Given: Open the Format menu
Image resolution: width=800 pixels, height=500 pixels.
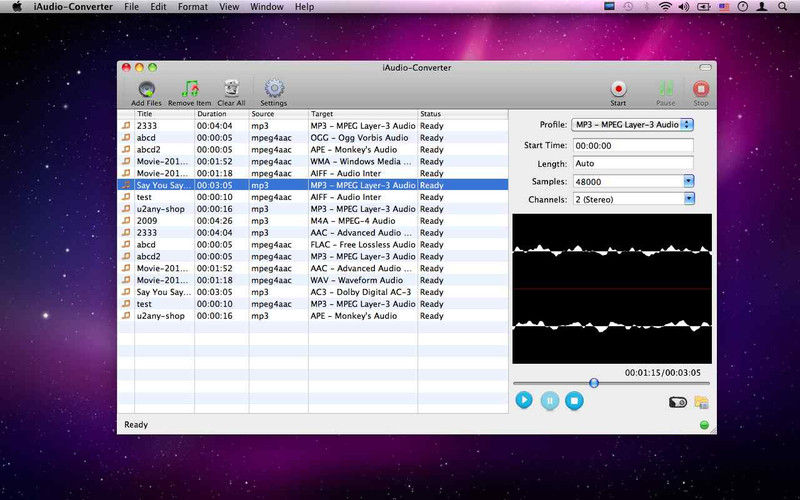Looking at the screenshot, I should (193, 7).
